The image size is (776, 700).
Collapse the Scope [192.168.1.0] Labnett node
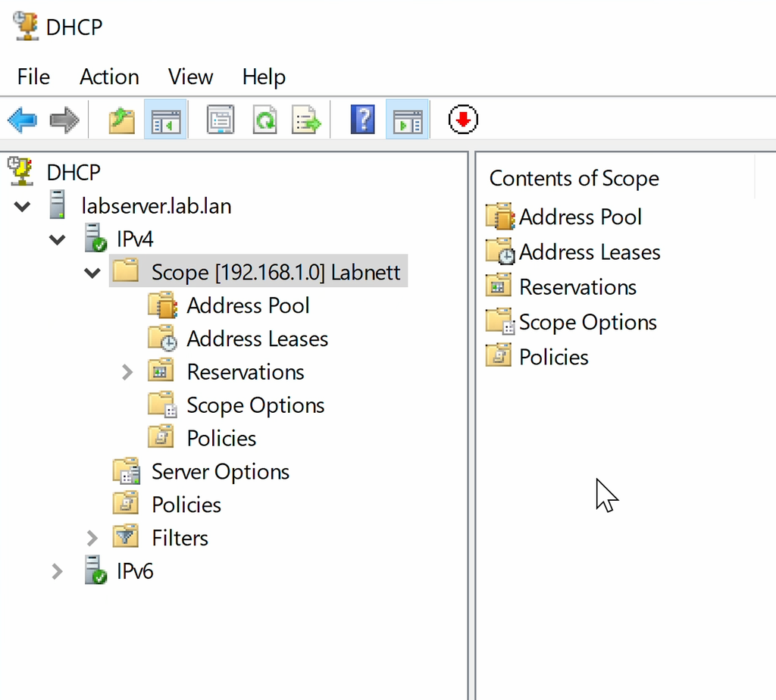coord(92,273)
